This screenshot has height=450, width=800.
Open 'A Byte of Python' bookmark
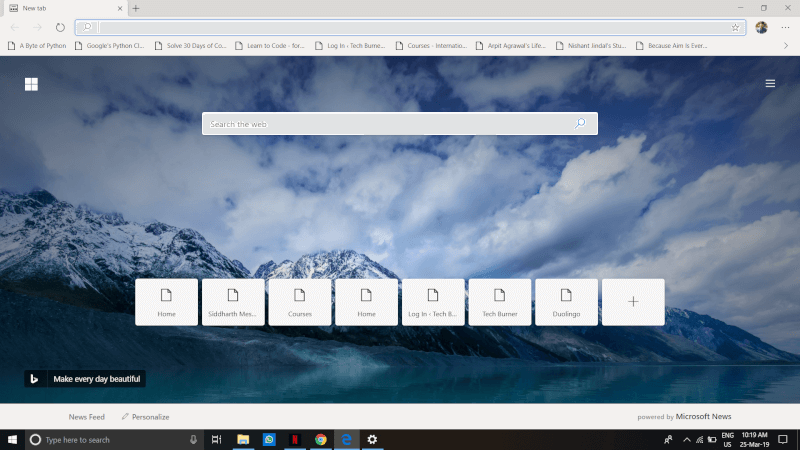coord(37,46)
